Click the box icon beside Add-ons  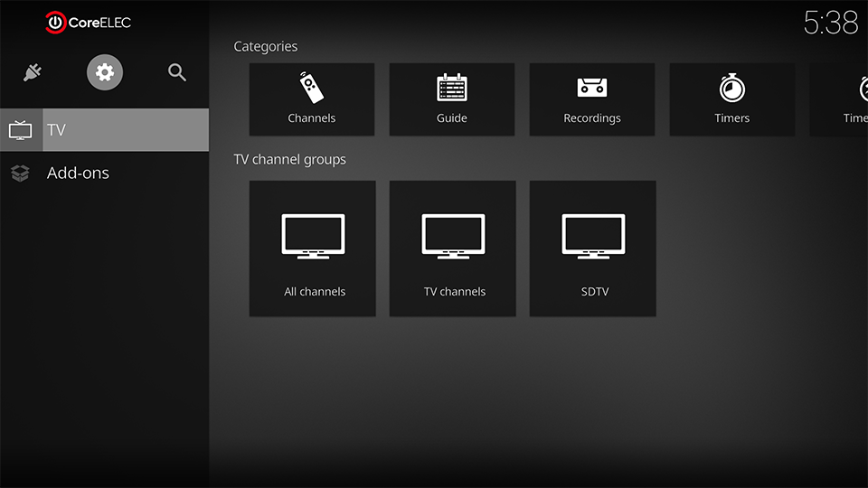[21, 174]
